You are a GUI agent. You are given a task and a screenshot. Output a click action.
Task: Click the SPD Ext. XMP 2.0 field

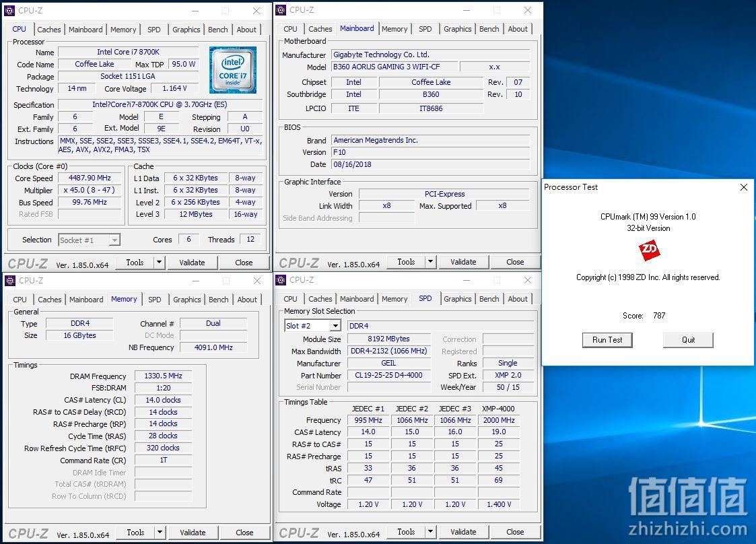pyautogui.click(x=508, y=375)
